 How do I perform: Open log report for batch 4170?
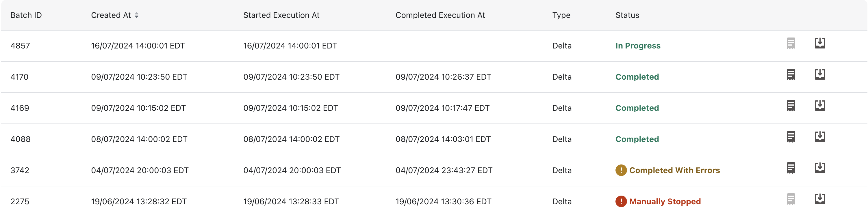point(791,74)
